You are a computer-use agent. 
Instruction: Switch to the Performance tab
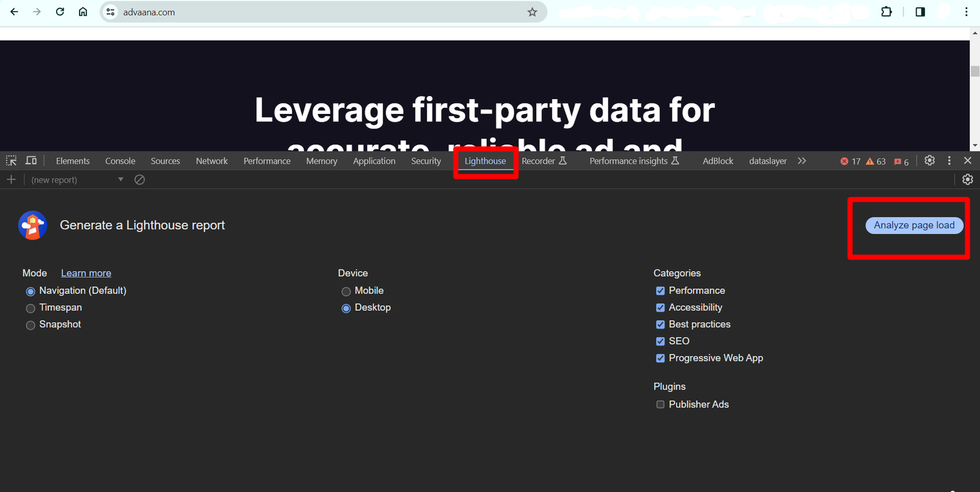click(x=267, y=161)
